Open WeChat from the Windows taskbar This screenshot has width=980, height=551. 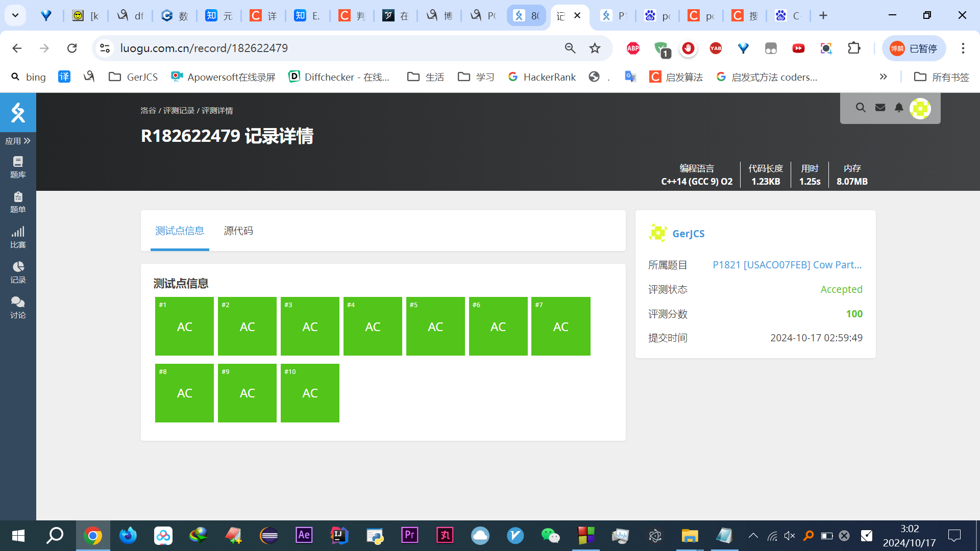coord(550,535)
